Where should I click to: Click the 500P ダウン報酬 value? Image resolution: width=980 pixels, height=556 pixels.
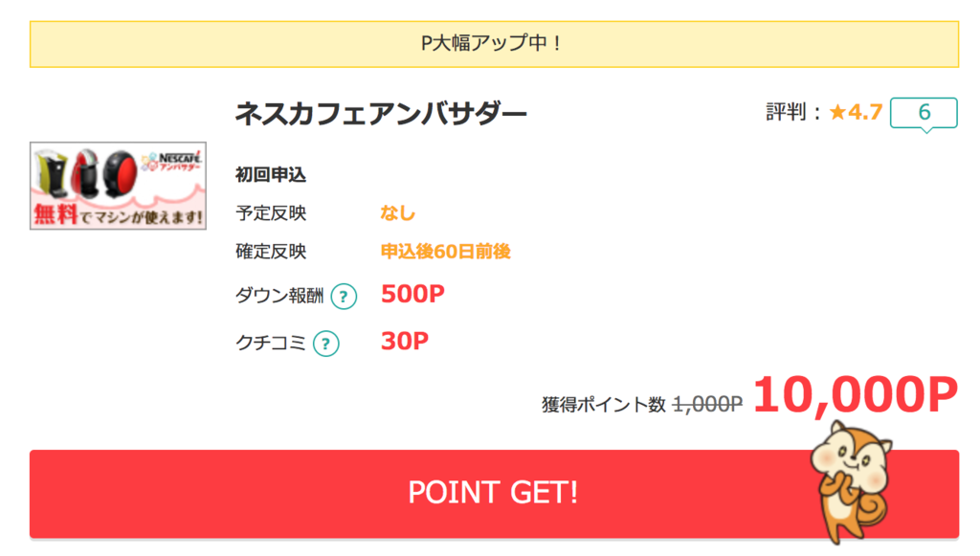pyautogui.click(x=412, y=294)
